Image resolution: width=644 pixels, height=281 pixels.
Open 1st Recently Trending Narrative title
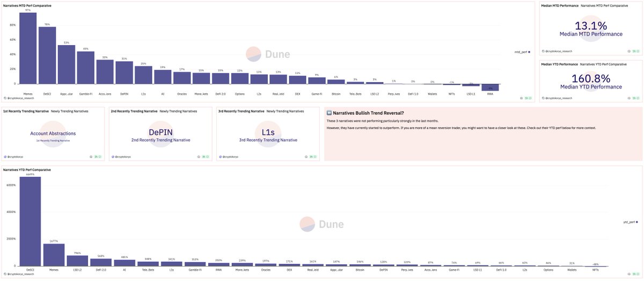point(25,111)
